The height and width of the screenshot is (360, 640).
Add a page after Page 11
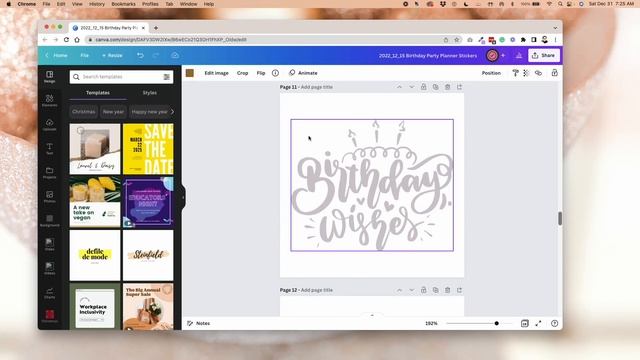click(459, 87)
